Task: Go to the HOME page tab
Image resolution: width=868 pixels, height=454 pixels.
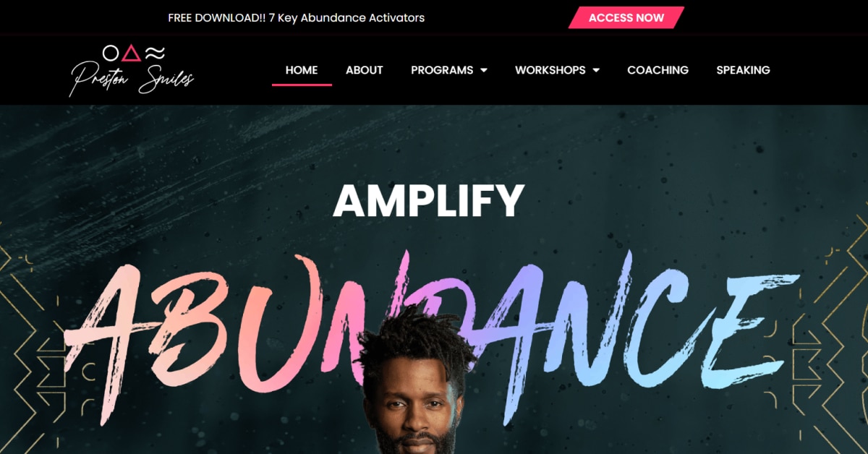Action: (x=302, y=70)
